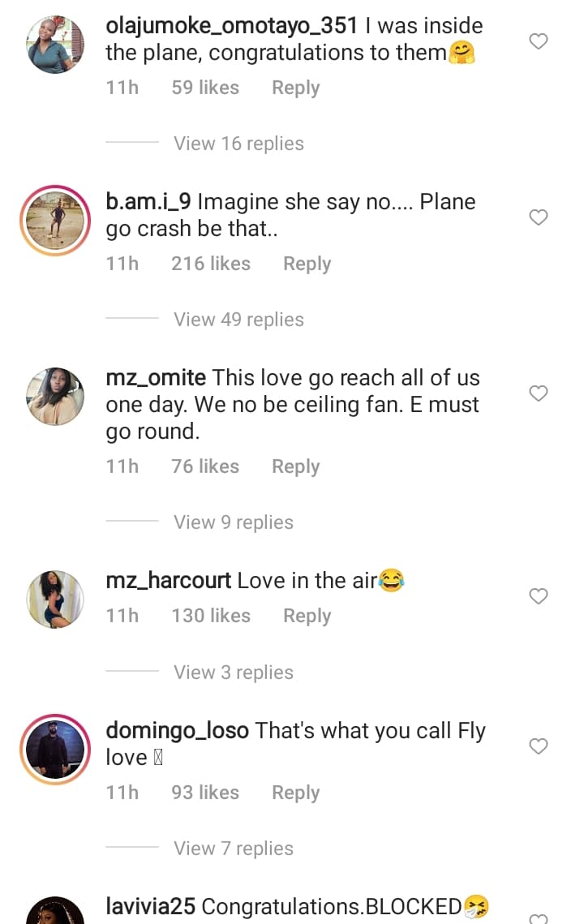Open lavivia25 username profile link

coord(151,906)
